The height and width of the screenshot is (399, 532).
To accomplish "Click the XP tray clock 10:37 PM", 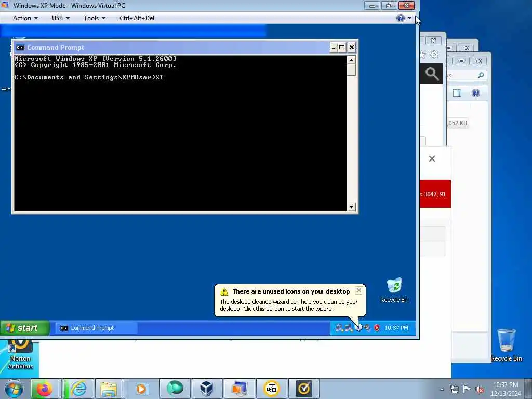I will (x=396, y=328).
